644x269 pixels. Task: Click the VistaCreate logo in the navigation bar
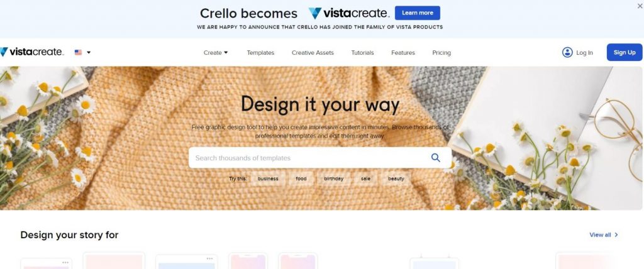(31, 52)
